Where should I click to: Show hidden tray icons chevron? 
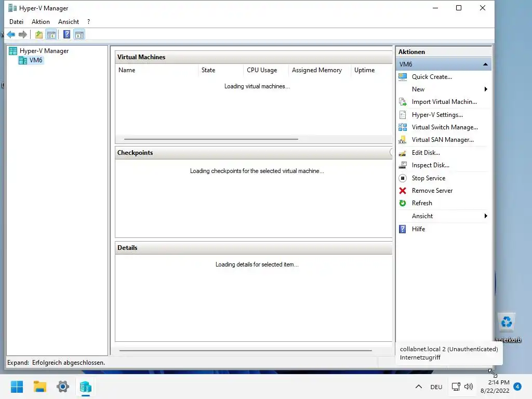coord(419,387)
